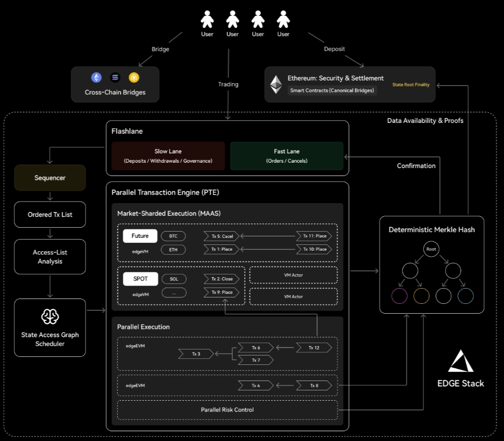Select the Slow Lane box
Viewport: 504px width, 441px height.
[x=168, y=156]
